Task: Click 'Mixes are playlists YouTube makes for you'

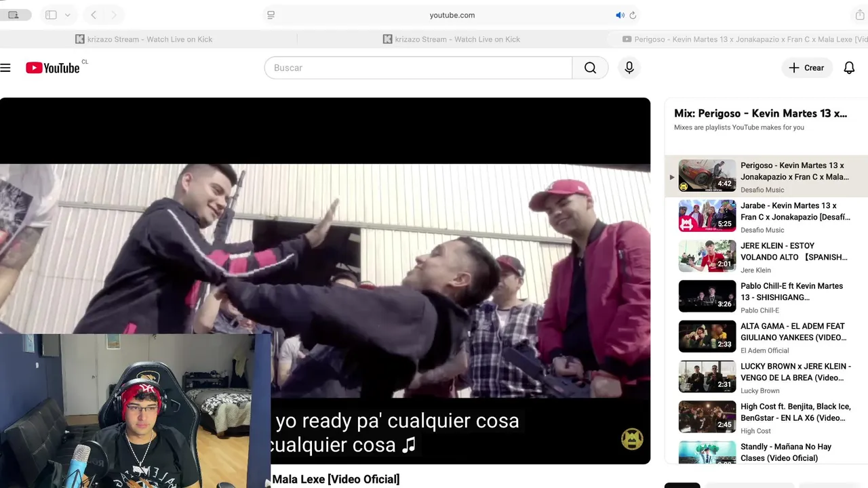Action: [739, 127]
